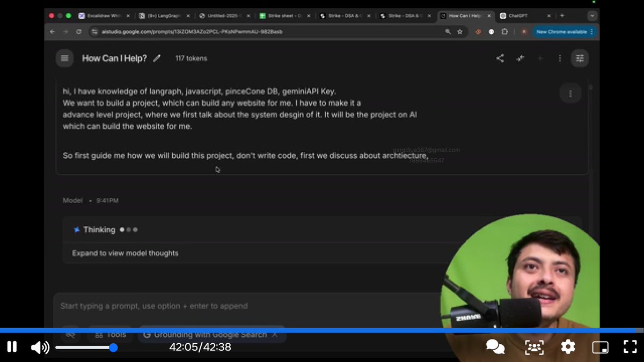Open the AI Studio header three-dot menu
644x362 pixels.
(x=560, y=58)
